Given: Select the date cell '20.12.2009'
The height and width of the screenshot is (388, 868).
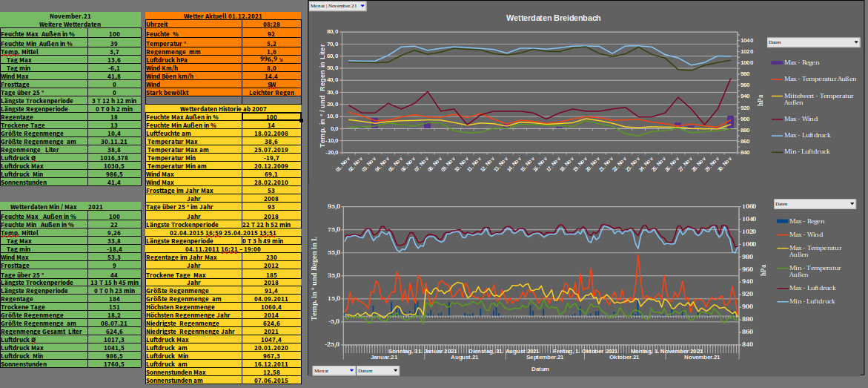Looking at the screenshot, I should click(272, 166).
